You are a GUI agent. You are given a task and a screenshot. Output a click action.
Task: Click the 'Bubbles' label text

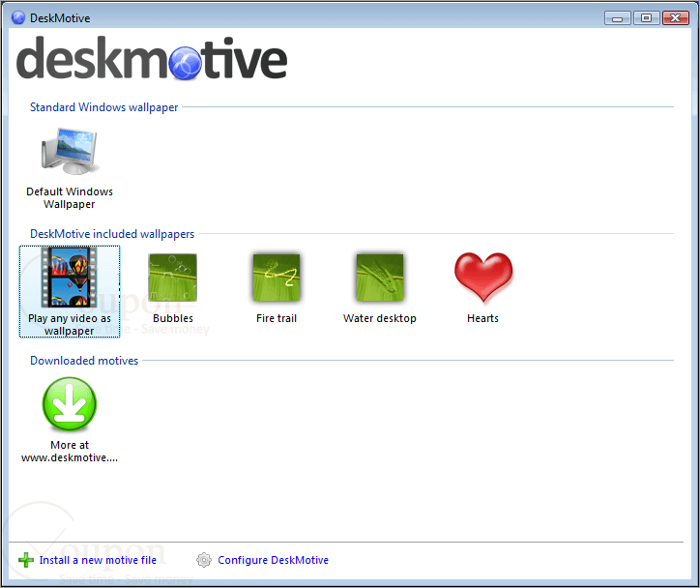tap(173, 318)
